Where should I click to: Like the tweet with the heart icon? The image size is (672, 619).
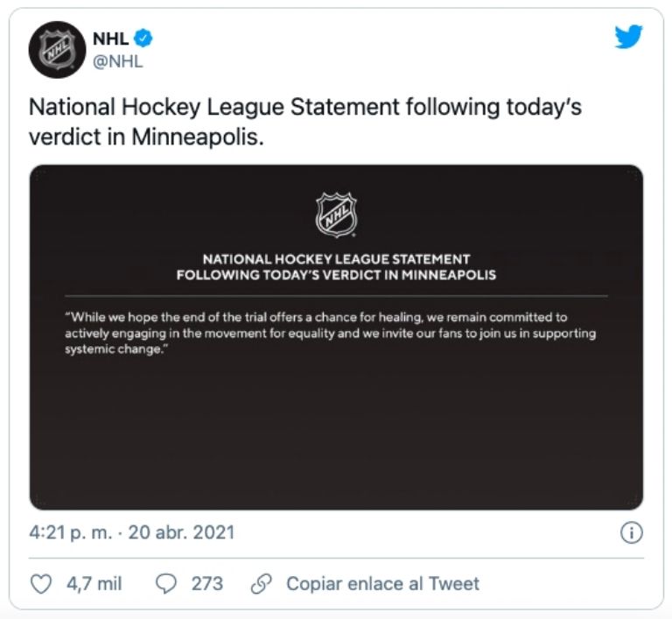click(41, 583)
